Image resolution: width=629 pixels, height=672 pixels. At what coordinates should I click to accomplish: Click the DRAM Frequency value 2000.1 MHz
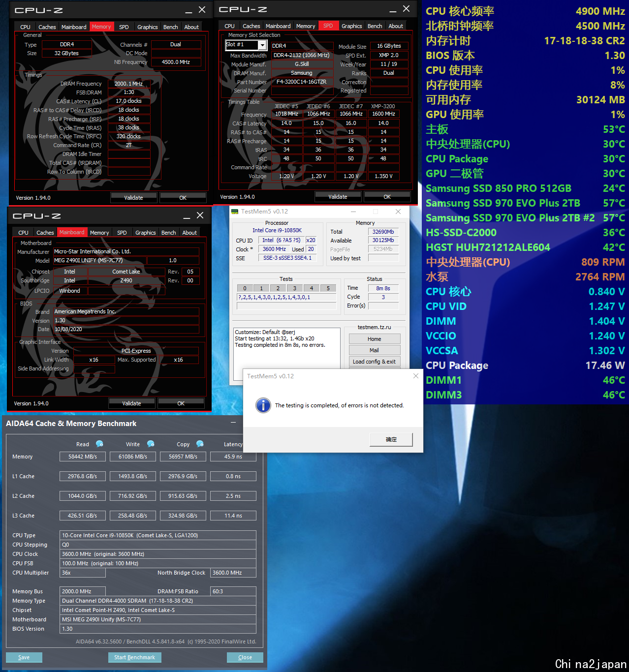[129, 84]
